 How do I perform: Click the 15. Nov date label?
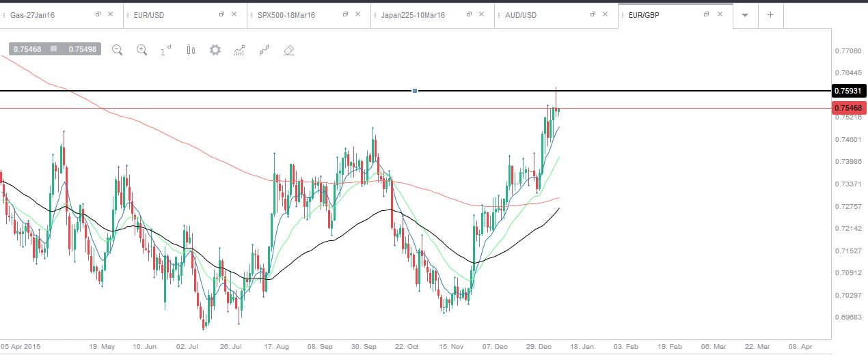(x=452, y=347)
